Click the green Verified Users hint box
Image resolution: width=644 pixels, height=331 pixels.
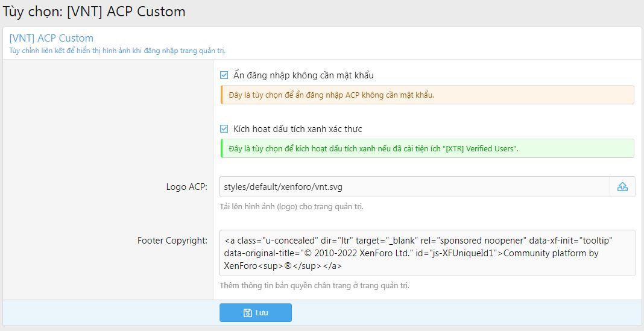click(426, 148)
